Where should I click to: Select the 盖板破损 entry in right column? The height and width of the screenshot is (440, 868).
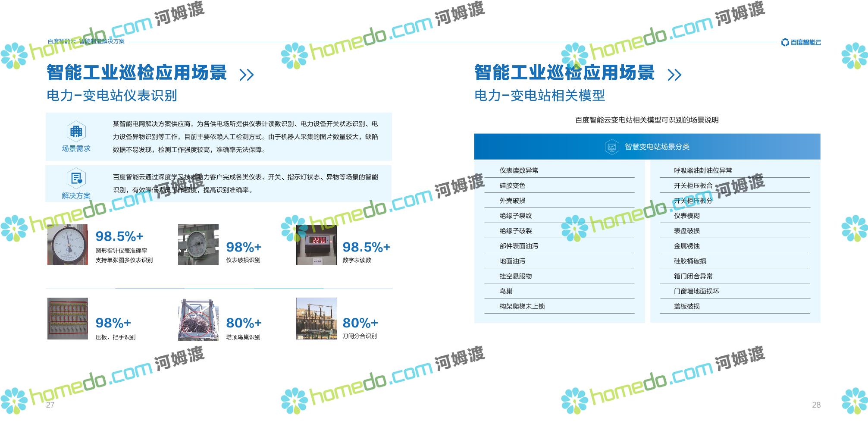[x=687, y=306]
